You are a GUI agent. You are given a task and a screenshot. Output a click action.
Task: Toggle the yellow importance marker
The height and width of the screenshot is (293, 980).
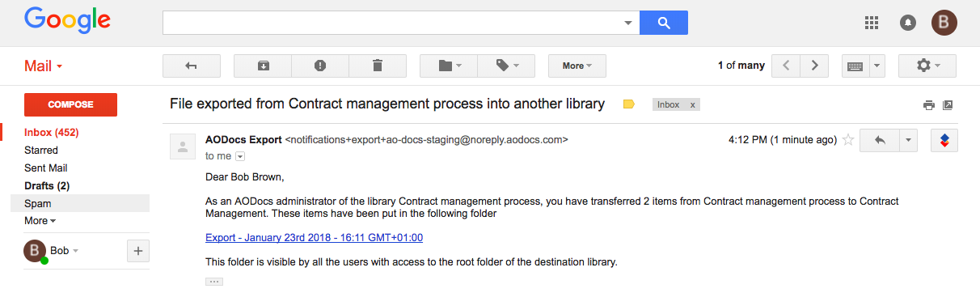pos(628,104)
